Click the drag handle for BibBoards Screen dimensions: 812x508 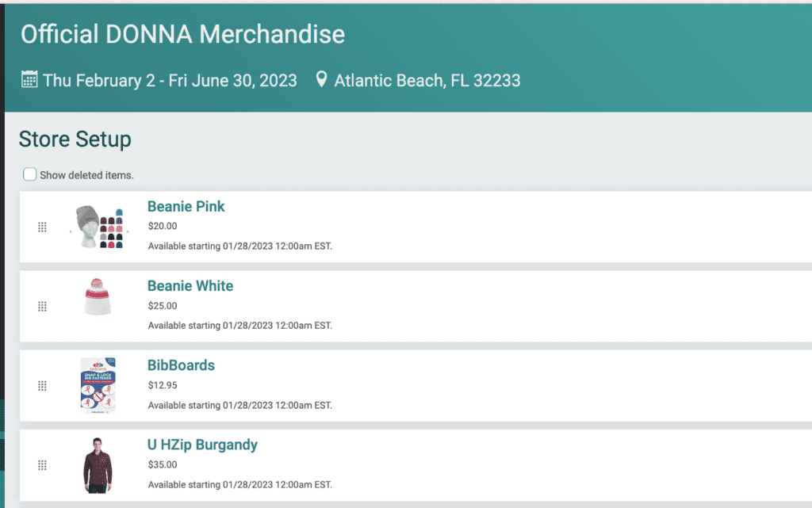(x=43, y=386)
